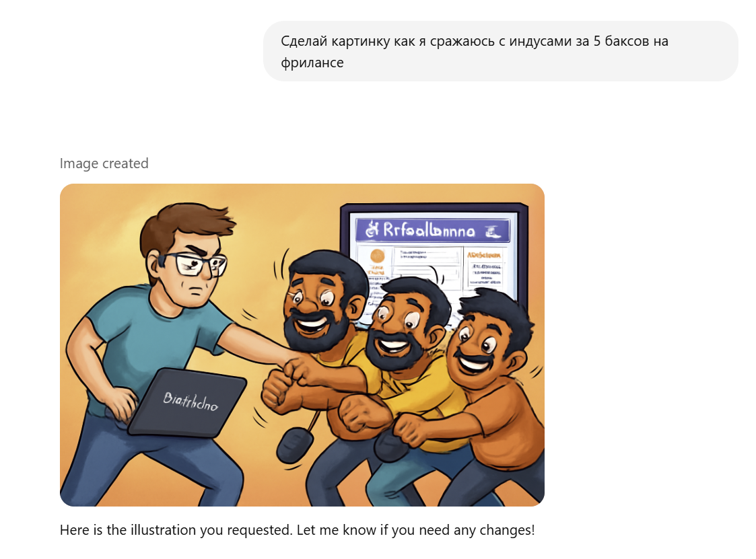Click the orange circle icon on the monitor
The height and width of the screenshot is (559, 756).
click(x=378, y=256)
